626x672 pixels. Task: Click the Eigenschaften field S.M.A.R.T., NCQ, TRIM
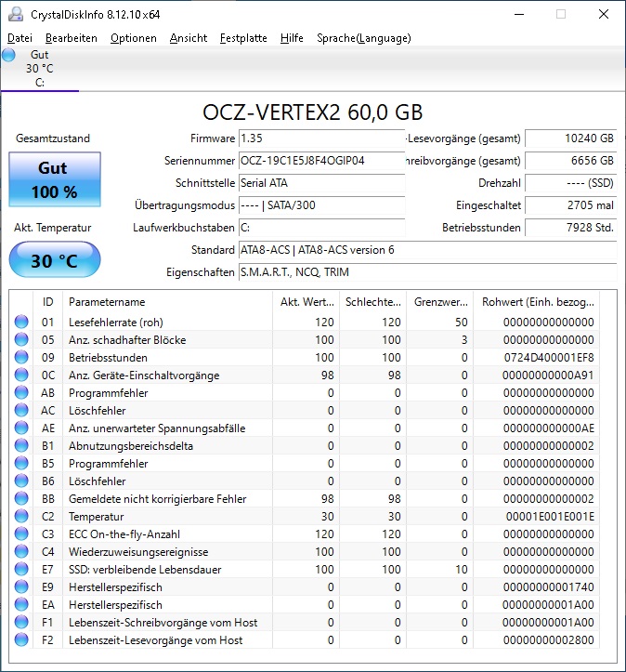427,272
